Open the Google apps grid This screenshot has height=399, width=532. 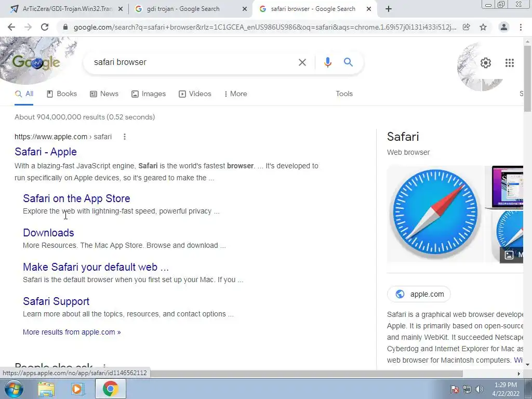[x=509, y=63]
